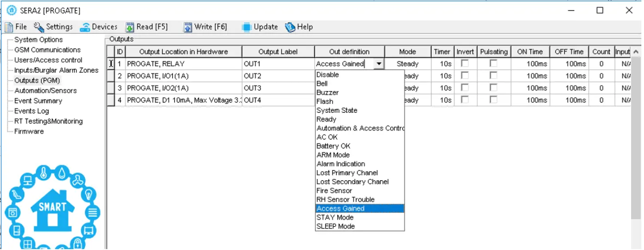The image size is (644, 250).
Task: Toggle Pulsating checkbox for OUT4
Action: pyautogui.click(x=493, y=100)
